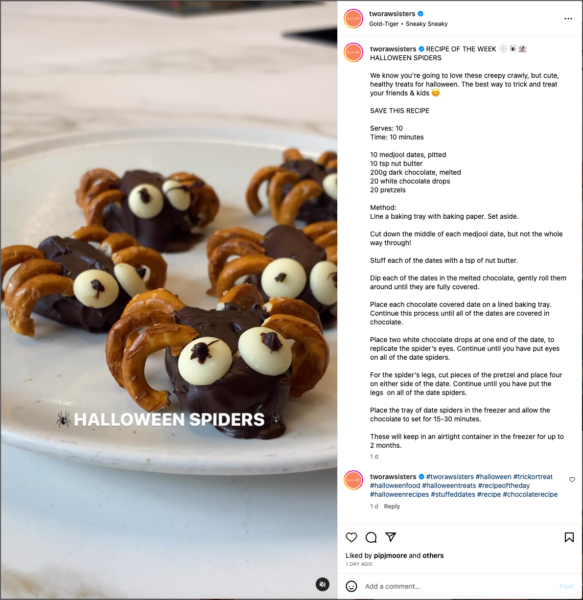583x600 pixels.
Task: Open tworawsisters avatar beside caption
Action: click(353, 52)
